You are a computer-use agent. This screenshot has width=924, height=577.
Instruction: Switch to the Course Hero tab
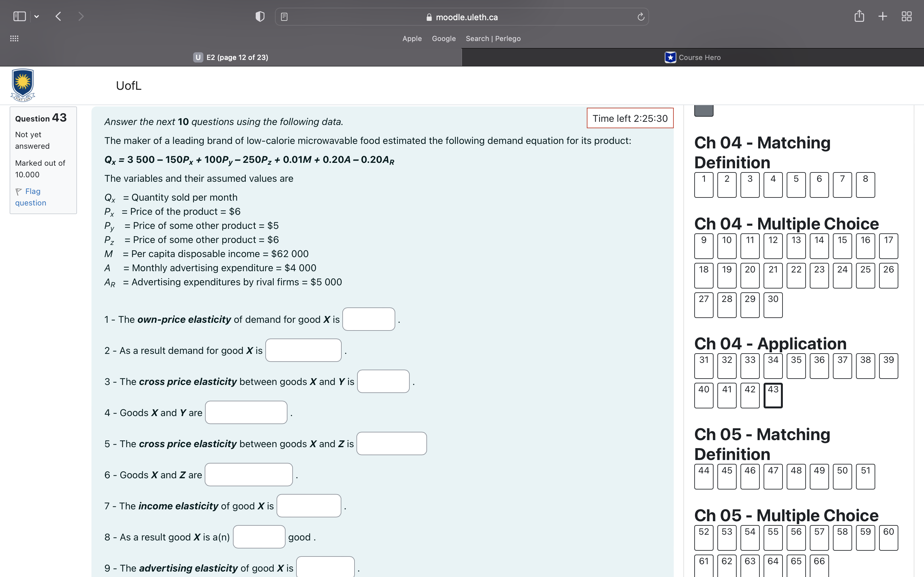[x=692, y=57]
